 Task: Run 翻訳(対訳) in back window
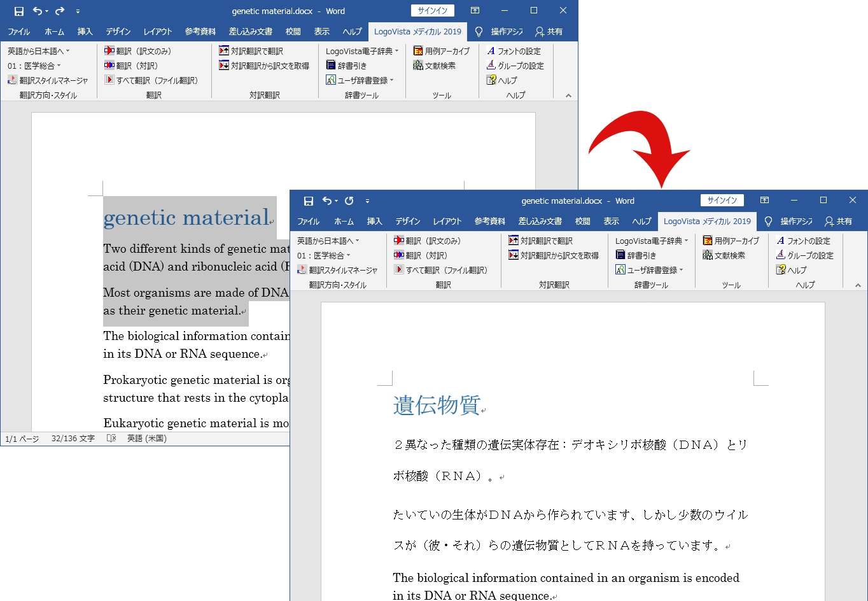coord(131,66)
